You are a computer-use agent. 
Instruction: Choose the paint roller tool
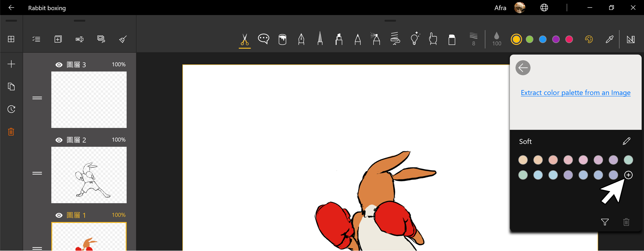[395, 39]
